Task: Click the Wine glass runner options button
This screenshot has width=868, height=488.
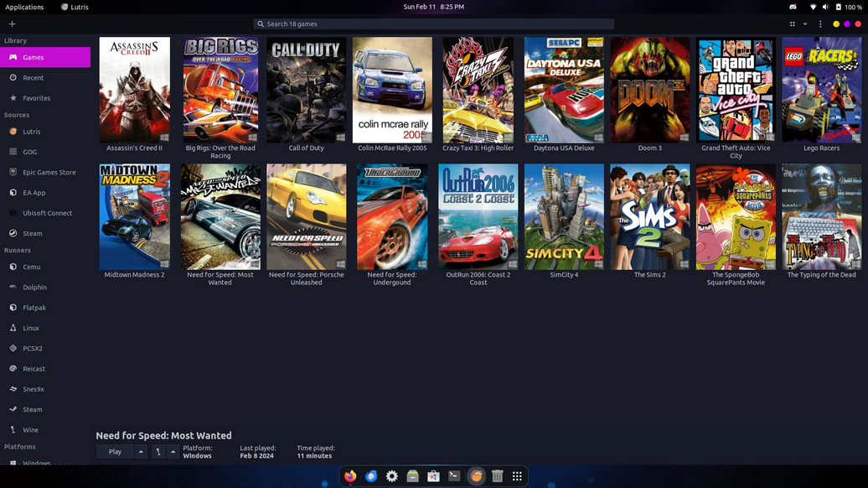Action: [158, 452]
